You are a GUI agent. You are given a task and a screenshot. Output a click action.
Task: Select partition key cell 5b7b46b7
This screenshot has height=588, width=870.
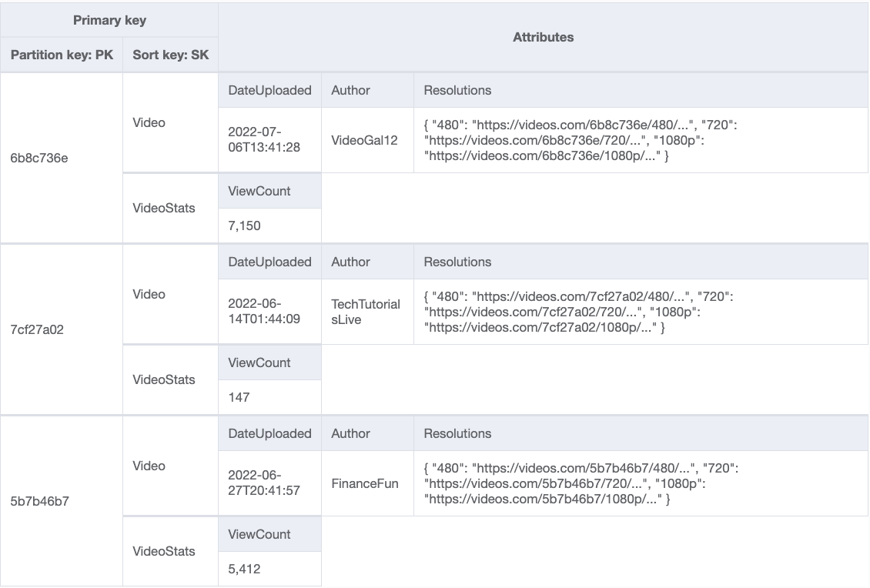[39, 502]
